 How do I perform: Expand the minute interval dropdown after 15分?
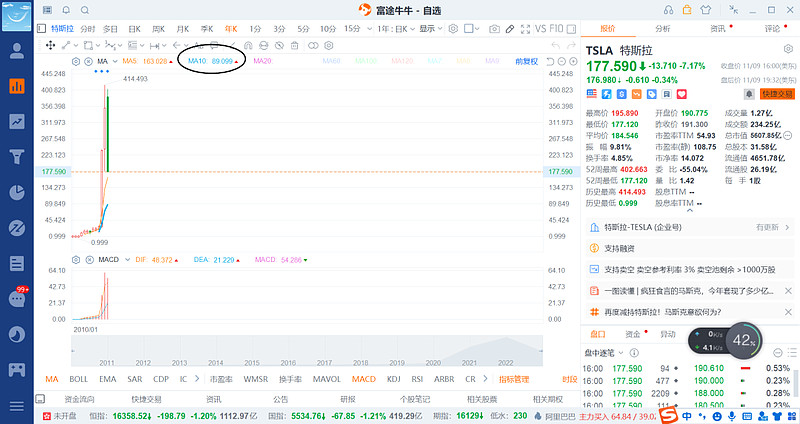pyautogui.click(x=369, y=29)
